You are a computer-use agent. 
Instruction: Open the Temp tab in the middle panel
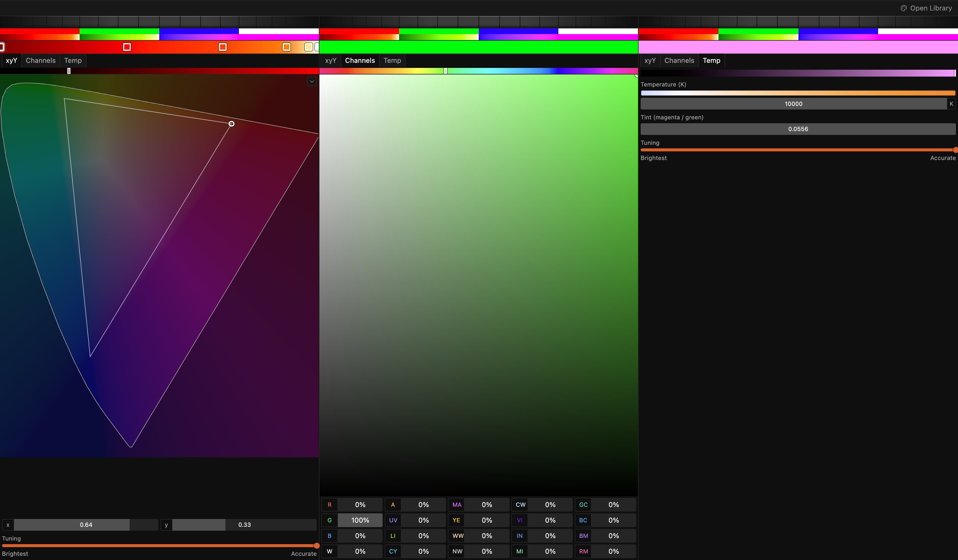(x=392, y=60)
